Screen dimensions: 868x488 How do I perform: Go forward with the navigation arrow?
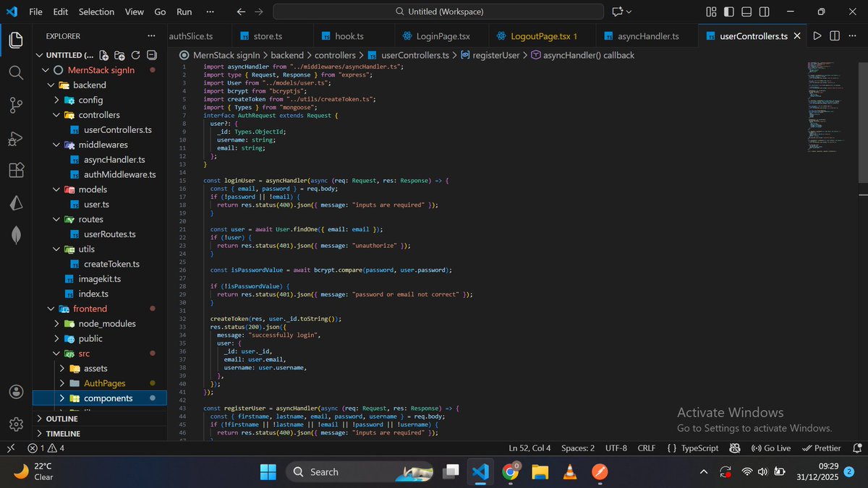258,12
